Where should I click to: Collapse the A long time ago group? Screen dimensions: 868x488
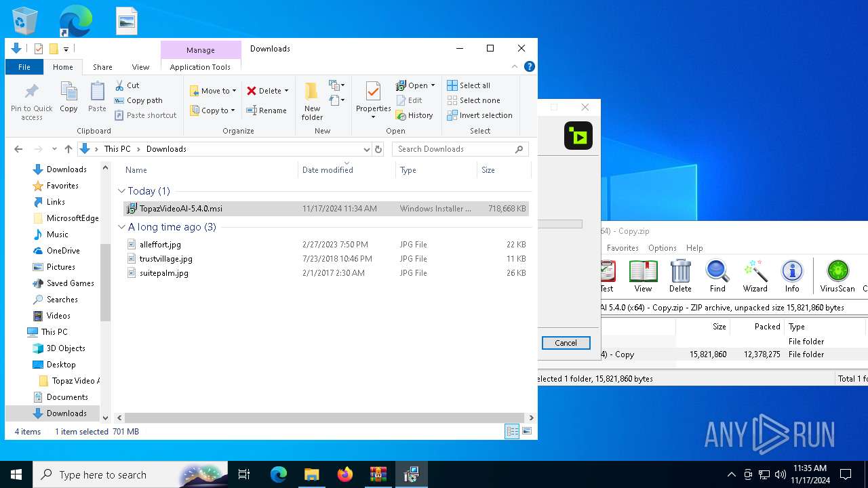pos(122,227)
